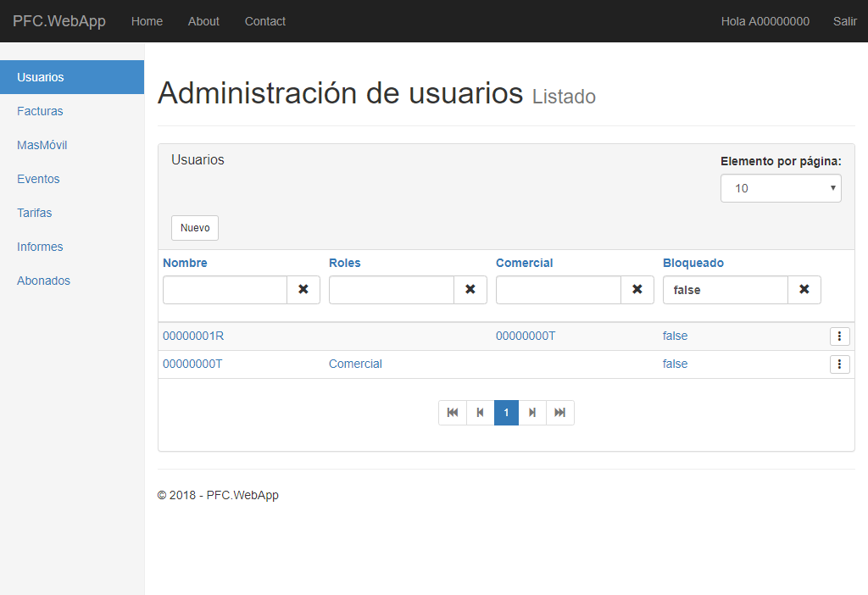Jump to the first page with the pagination icon

pyautogui.click(x=453, y=412)
